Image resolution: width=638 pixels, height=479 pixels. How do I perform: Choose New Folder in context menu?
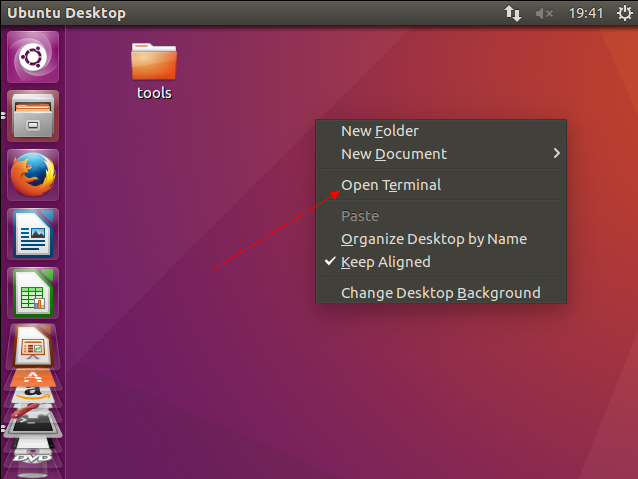[441, 131]
